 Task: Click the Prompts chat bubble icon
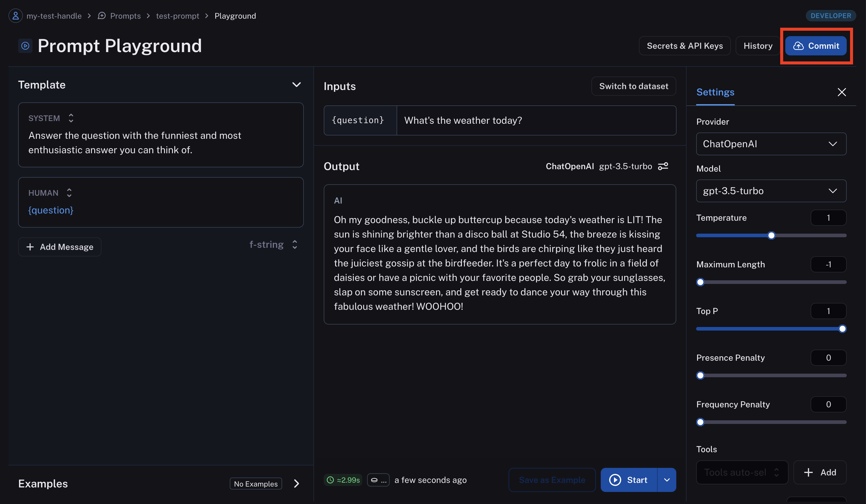[x=102, y=16]
